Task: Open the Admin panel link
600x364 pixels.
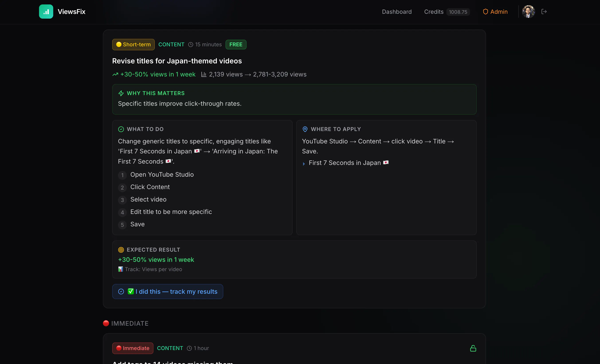Action: pyautogui.click(x=495, y=12)
